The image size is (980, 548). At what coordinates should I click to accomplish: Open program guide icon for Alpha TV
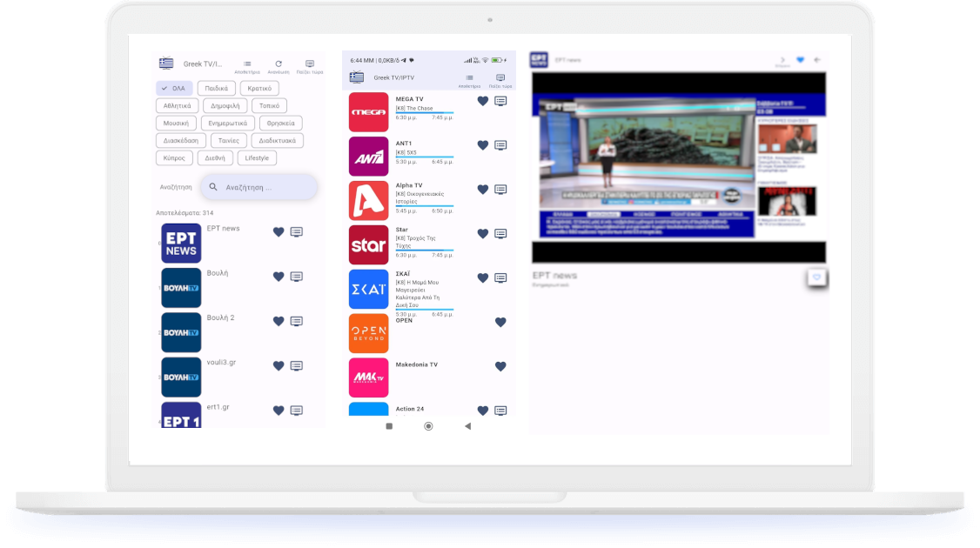pyautogui.click(x=500, y=190)
